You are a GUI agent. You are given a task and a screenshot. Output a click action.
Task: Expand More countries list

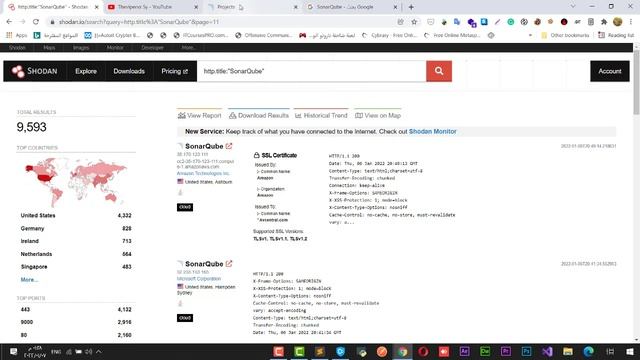(29, 280)
